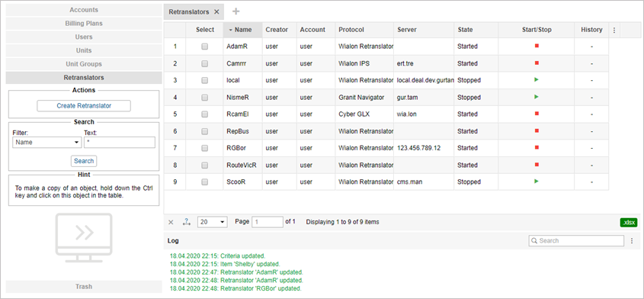Viewport: 644px width, 299px height.
Task: Sort by the Name column header
Action: tap(242, 30)
